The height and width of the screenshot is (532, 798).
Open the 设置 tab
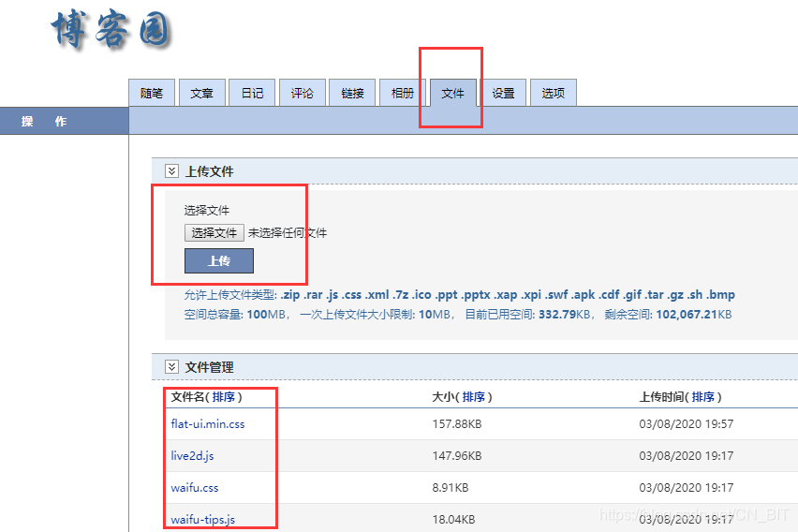(x=503, y=93)
